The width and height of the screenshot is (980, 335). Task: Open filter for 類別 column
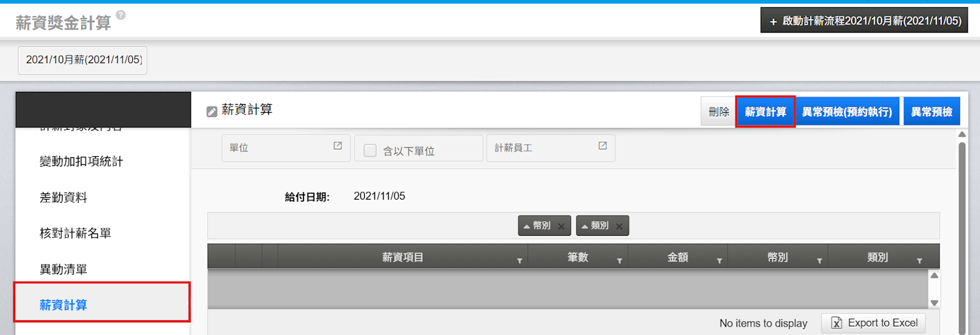919,261
